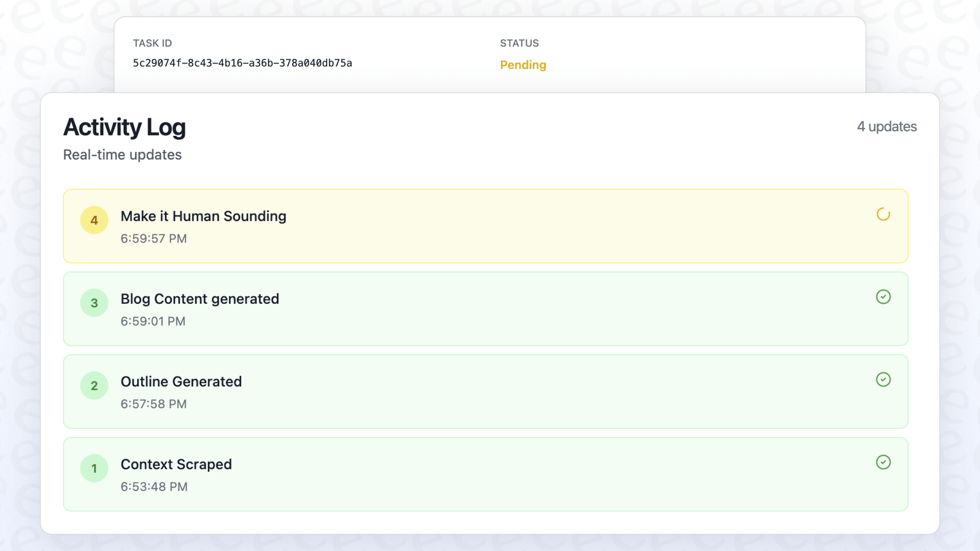
Task: Click the green number 3 step badge
Action: pos(94,303)
